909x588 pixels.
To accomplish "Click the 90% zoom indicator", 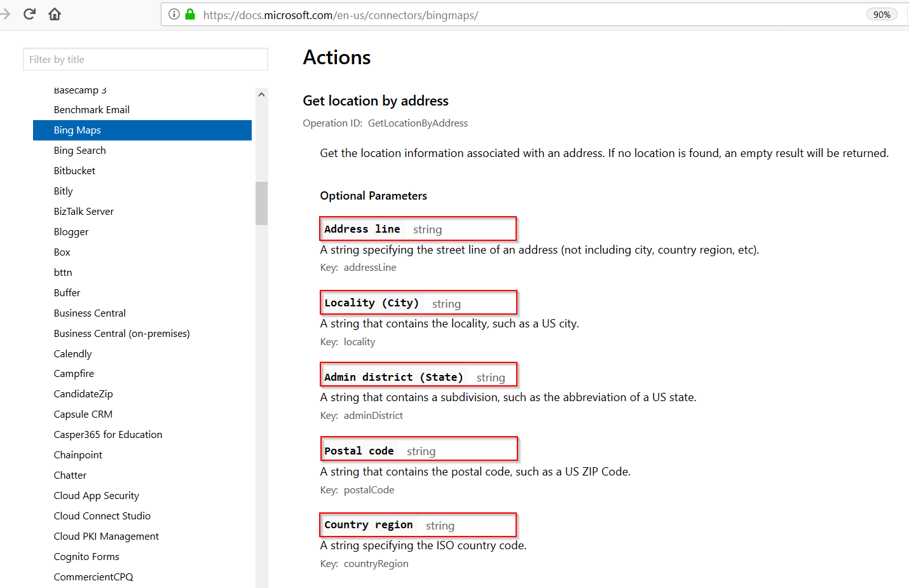I will 881,13.
